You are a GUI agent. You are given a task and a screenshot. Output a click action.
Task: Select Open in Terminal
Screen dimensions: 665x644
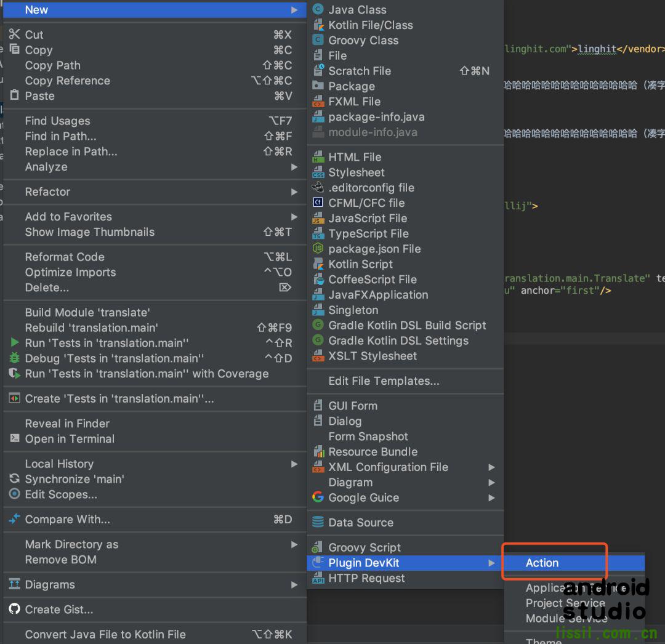(155, 439)
